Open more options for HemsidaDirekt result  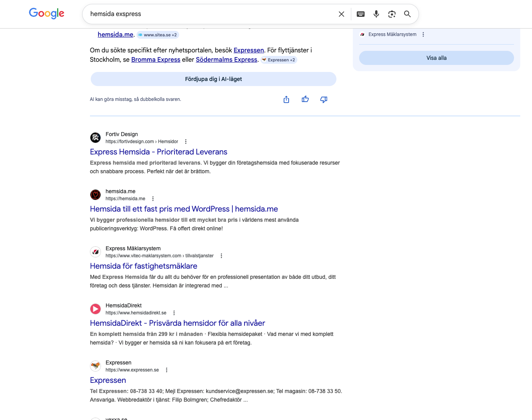point(174,313)
